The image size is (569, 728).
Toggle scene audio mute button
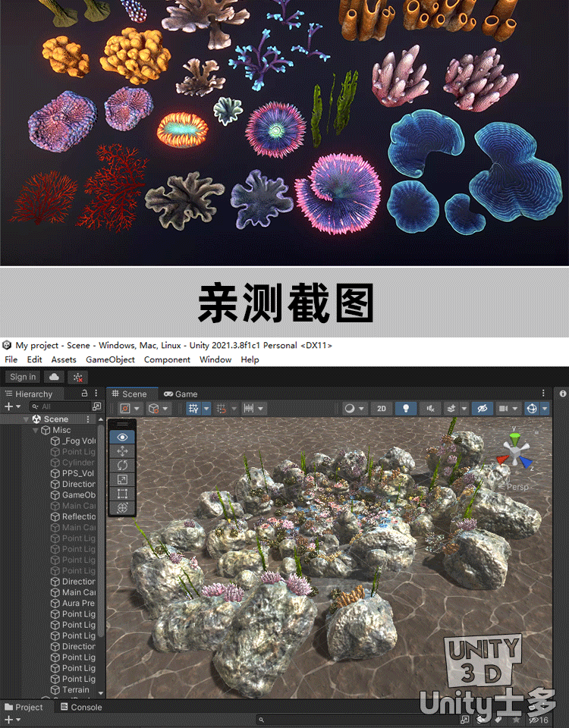click(431, 409)
